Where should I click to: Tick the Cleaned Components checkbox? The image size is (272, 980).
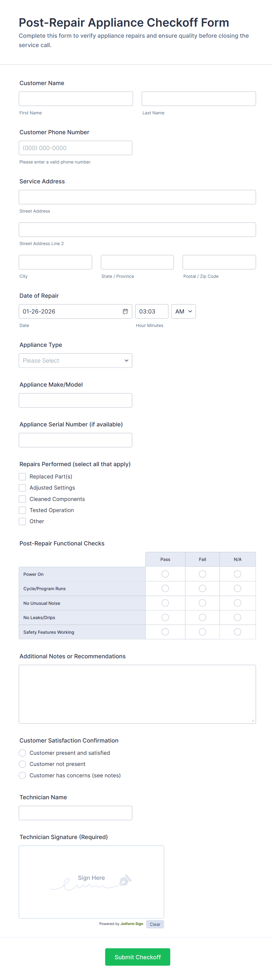tap(23, 499)
